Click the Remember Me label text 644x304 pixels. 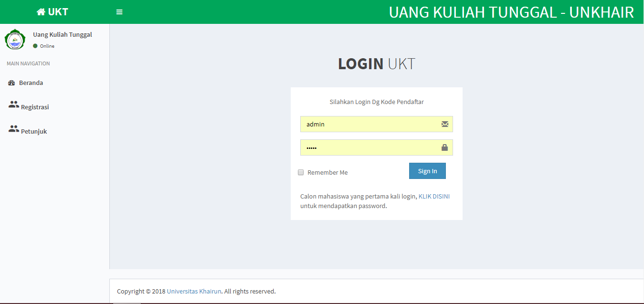pos(327,173)
